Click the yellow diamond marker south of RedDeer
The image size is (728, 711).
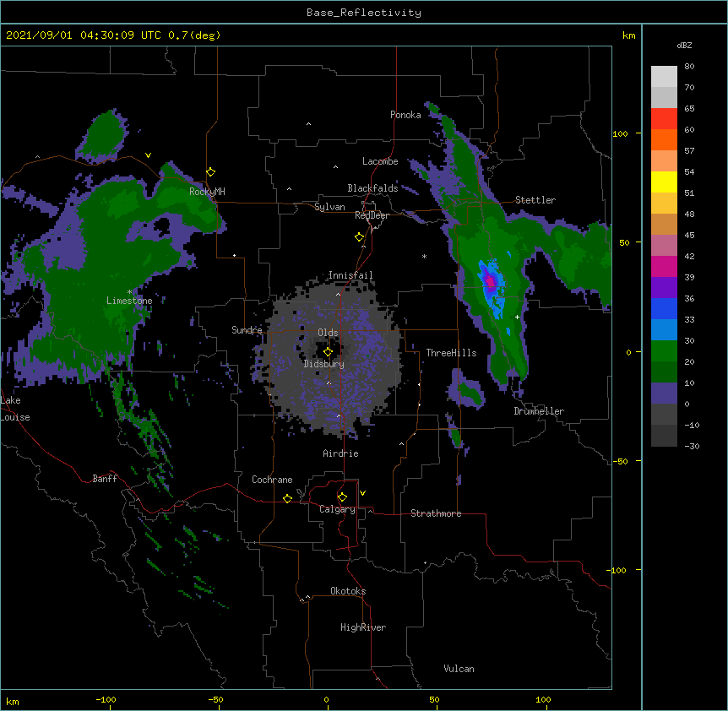coord(360,237)
